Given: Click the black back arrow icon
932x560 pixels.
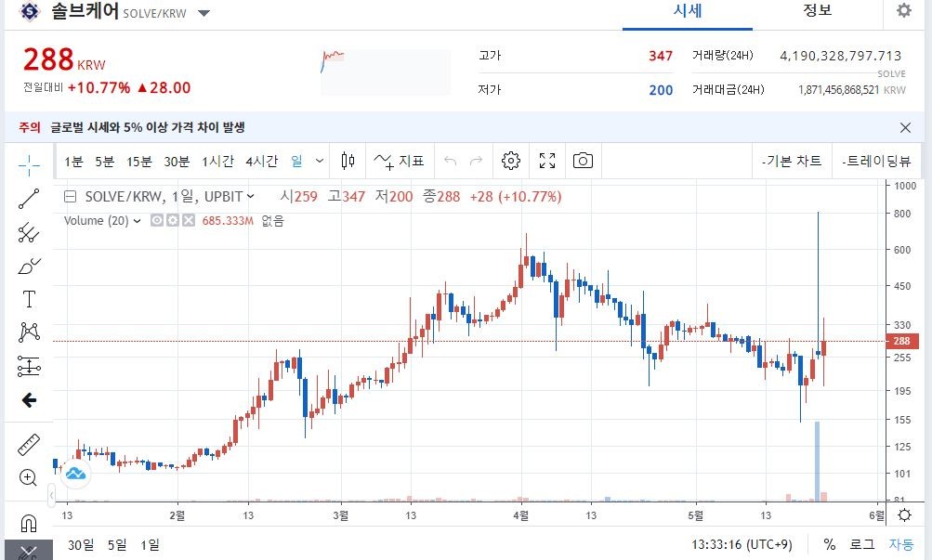Looking at the screenshot, I should (x=29, y=400).
